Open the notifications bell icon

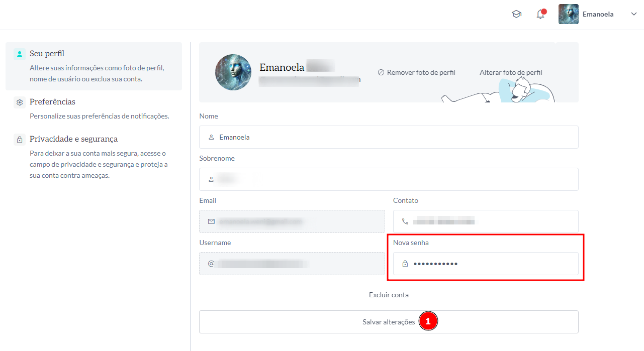pyautogui.click(x=540, y=15)
